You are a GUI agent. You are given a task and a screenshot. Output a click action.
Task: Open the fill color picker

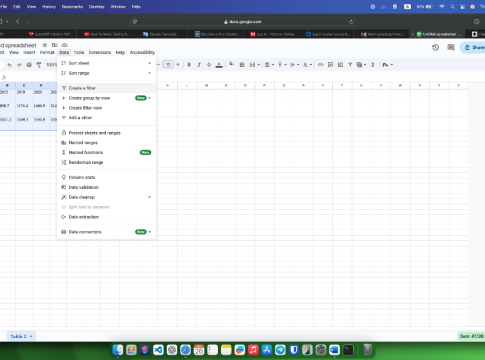tap(231, 64)
